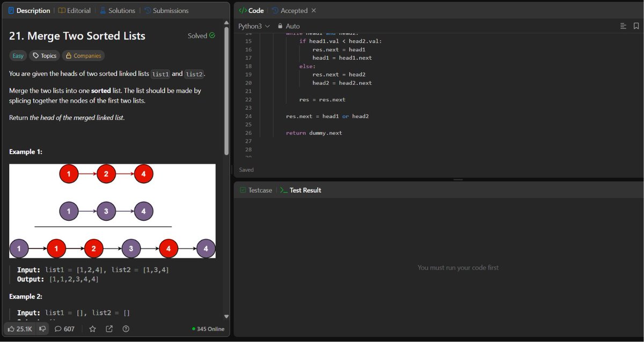Click line 'if head1.val < head2.val:'

340,41
